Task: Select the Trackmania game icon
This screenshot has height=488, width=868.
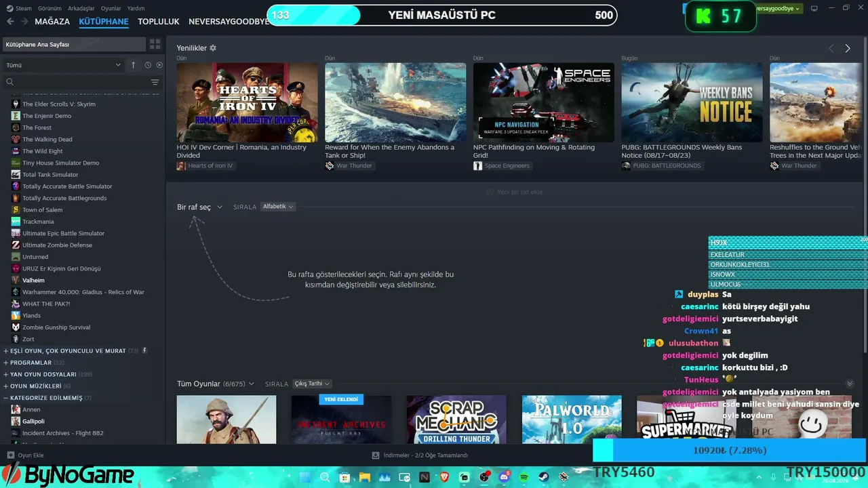Action: pyautogui.click(x=16, y=222)
